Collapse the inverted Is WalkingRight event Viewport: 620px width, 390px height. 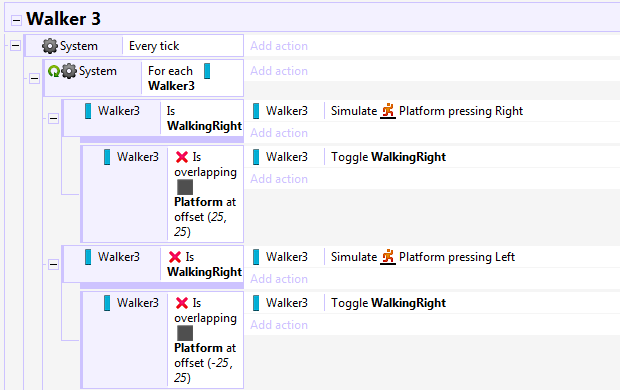click(x=53, y=264)
